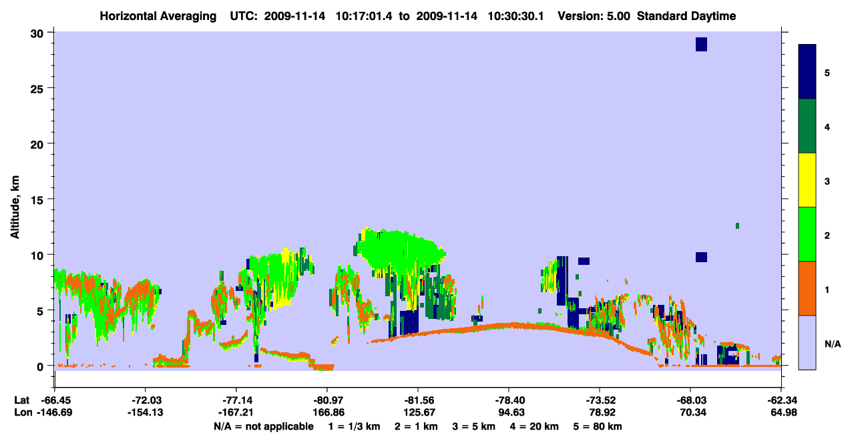Click the legend entry '1 = 1/3 km'
This screenshot has width=868, height=445.
pos(354,426)
